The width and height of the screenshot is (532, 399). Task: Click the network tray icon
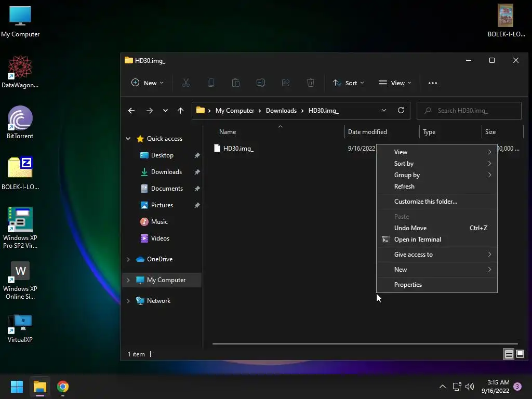click(x=457, y=387)
